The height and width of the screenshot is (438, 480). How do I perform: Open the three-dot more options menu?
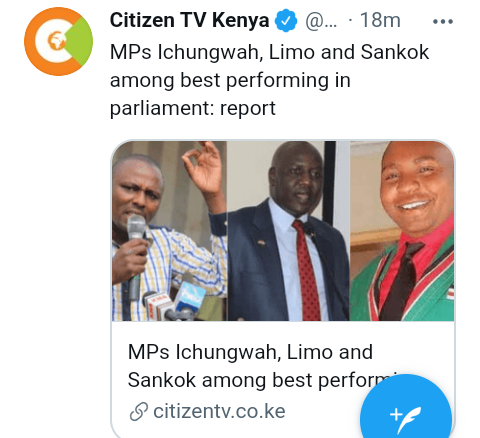pos(443,22)
